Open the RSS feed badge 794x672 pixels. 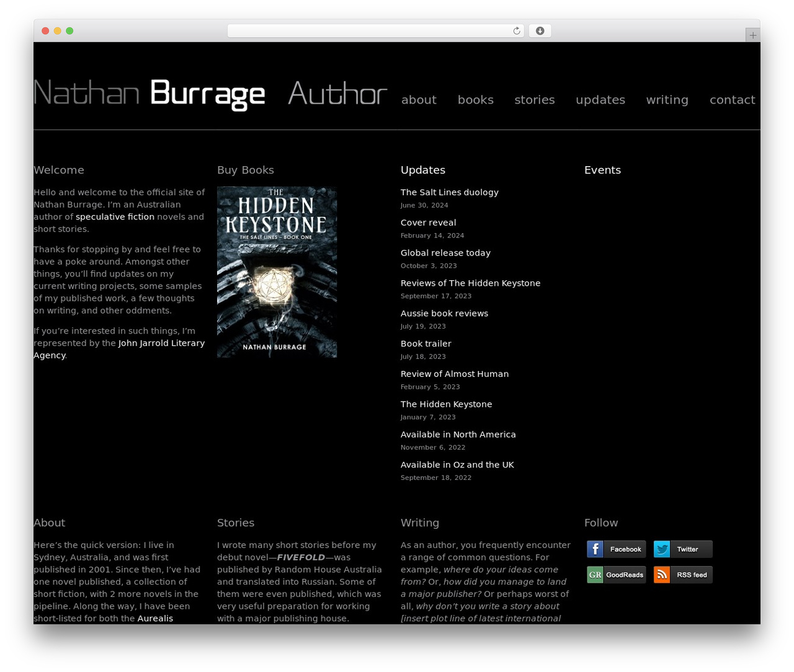(683, 575)
